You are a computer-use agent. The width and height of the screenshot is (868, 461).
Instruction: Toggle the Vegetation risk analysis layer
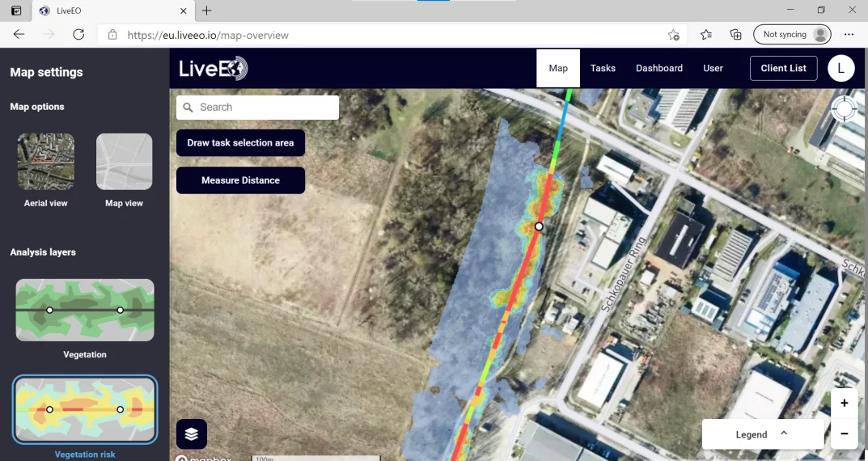85,409
